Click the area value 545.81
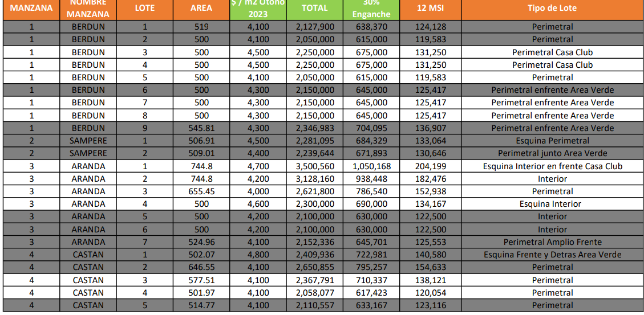 click(201, 128)
